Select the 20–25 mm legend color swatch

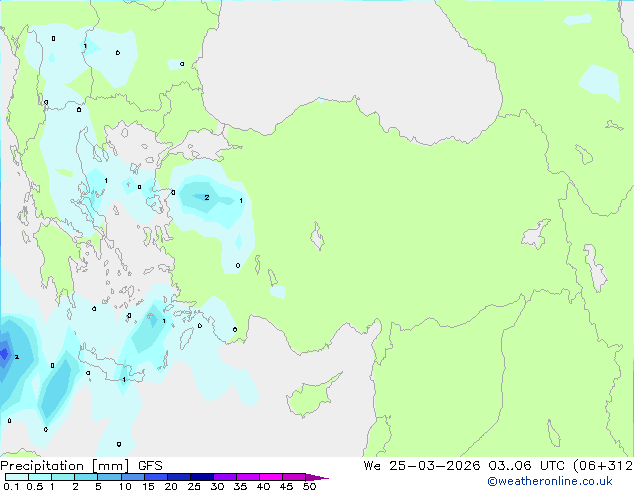pyautogui.click(x=178, y=477)
